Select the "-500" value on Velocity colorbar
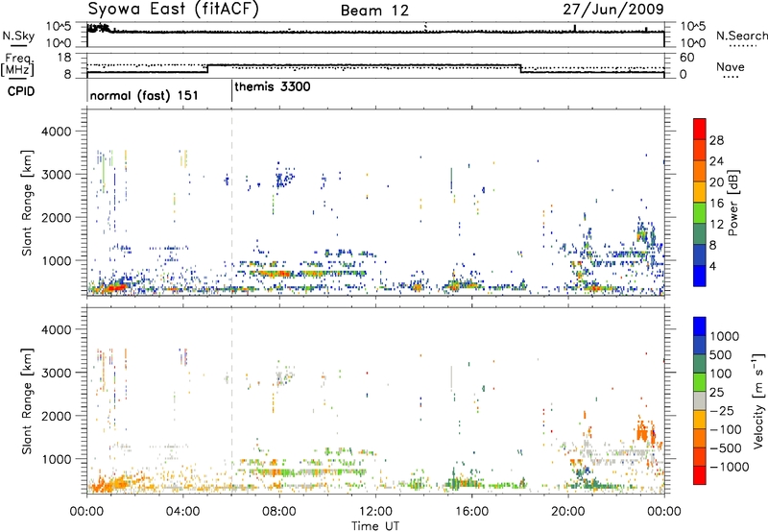Screen dimensions: 768x532 click(x=725, y=448)
